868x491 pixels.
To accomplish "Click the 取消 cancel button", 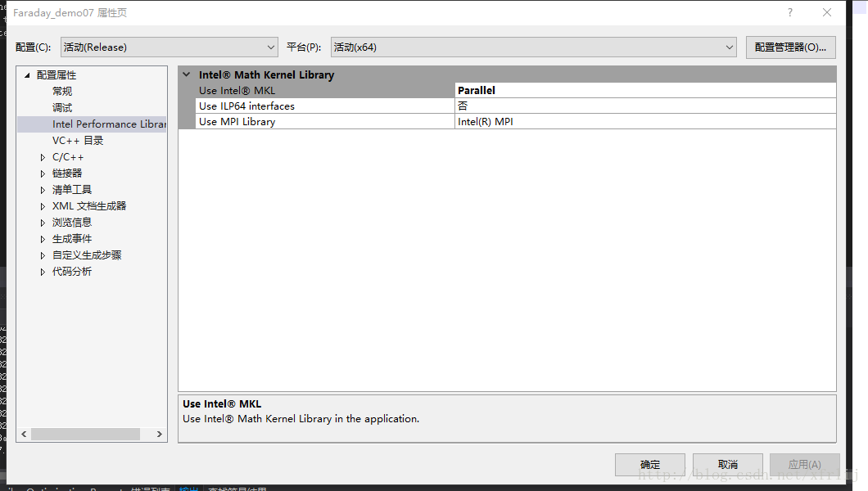I will coord(728,465).
